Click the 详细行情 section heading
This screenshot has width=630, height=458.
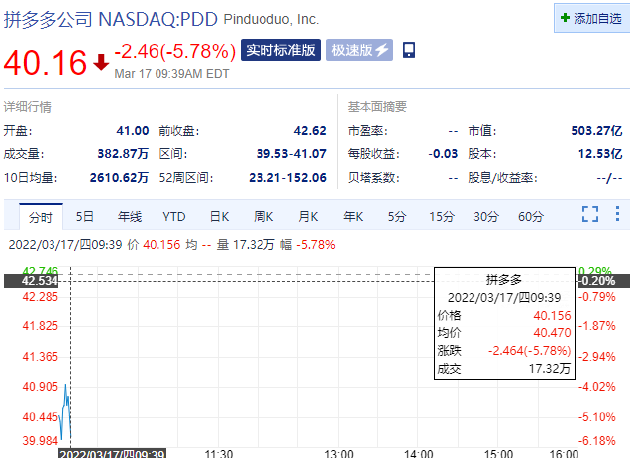[x=28, y=107]
